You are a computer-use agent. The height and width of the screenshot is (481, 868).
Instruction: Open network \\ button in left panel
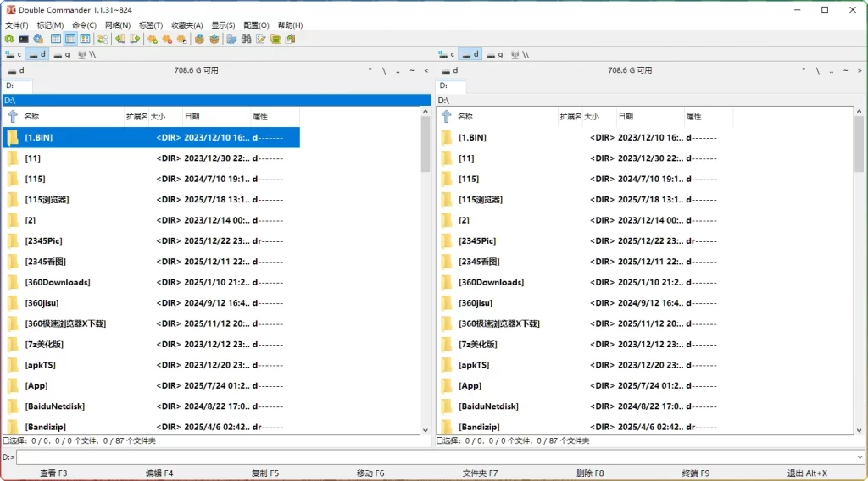click(x=87, y=54)
